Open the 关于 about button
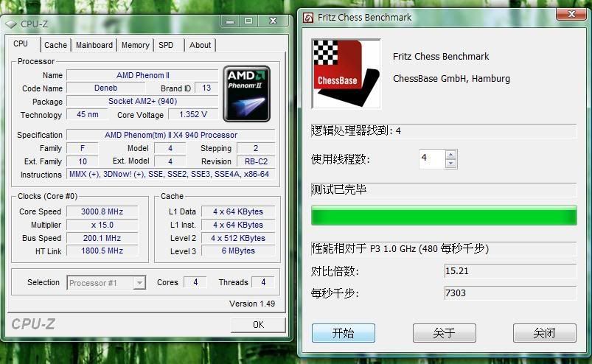The width and height of the screenshot is (592, 364). [x=445, y=333]
